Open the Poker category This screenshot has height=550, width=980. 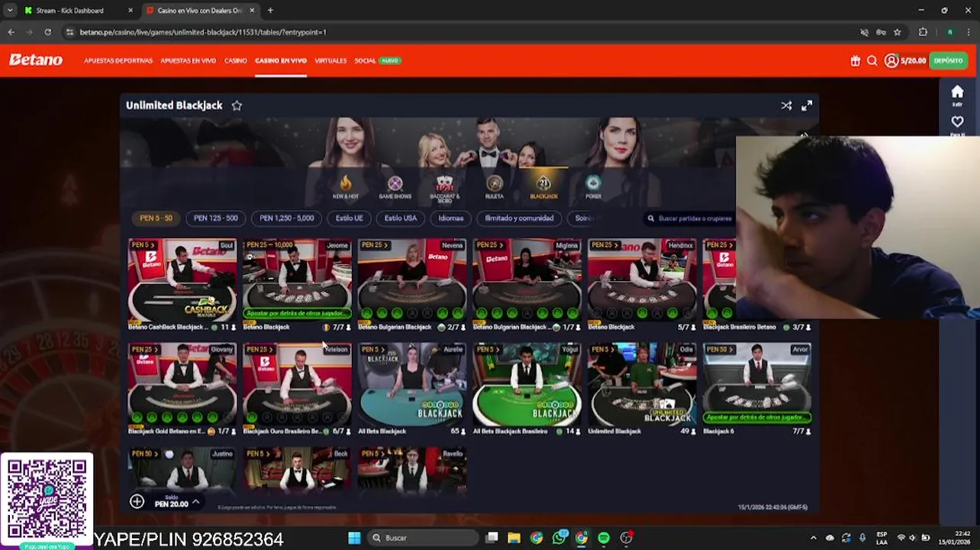pos(593,186)
